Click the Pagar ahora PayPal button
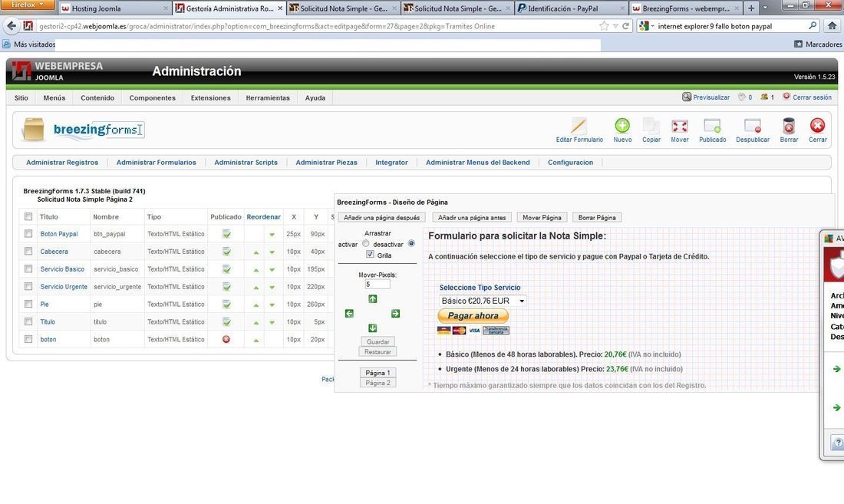The width and height of the screenshot is (844, 504). click(473, 316)
